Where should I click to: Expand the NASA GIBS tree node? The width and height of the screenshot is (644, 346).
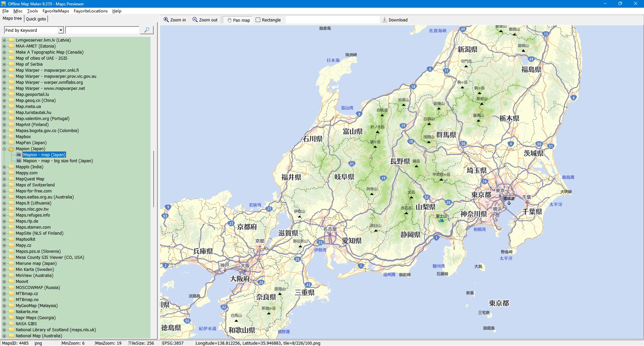(4, 324)
